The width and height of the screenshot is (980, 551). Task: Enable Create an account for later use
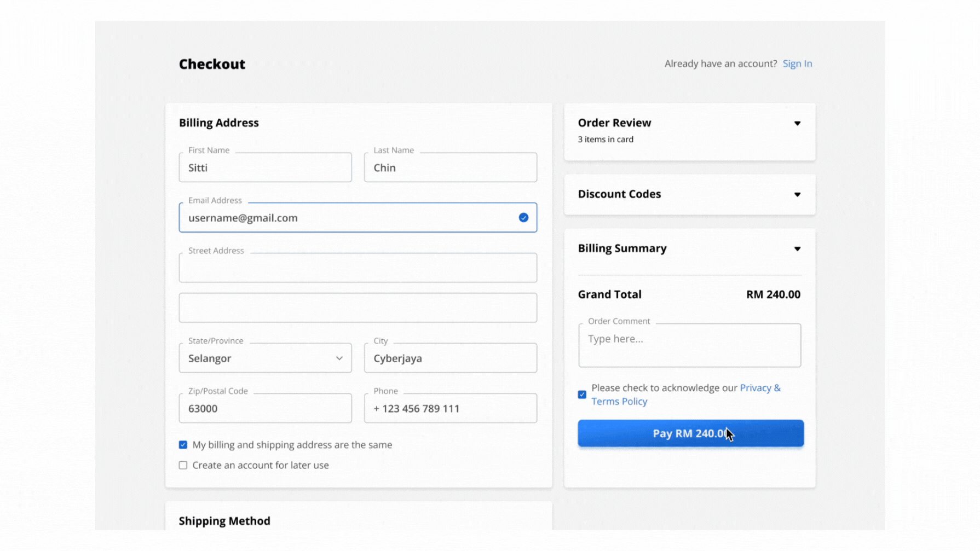[x=183, y=465]
